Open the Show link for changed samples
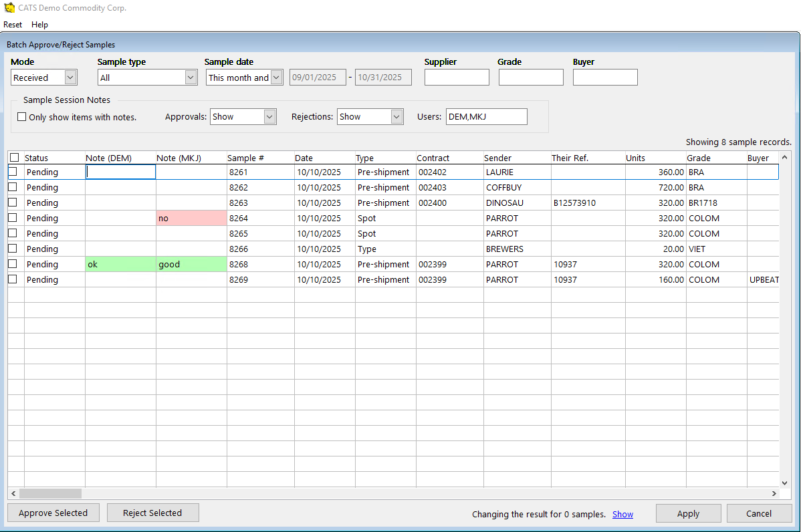This screenshot has height=532, width=801. pos(622,514)
